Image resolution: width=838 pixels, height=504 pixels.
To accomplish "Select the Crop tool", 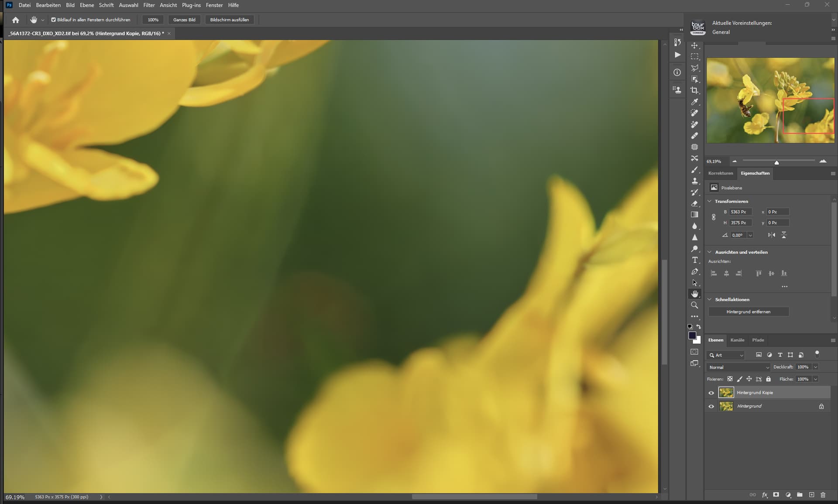I will (x=694, y=90).
